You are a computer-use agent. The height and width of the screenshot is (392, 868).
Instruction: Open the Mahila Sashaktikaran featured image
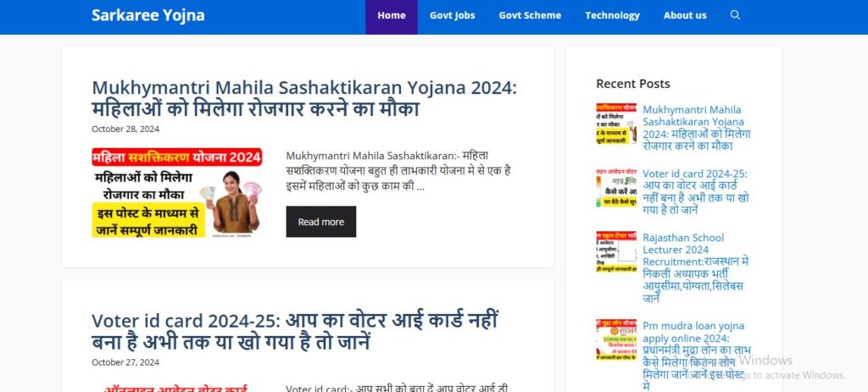(177, 193)
